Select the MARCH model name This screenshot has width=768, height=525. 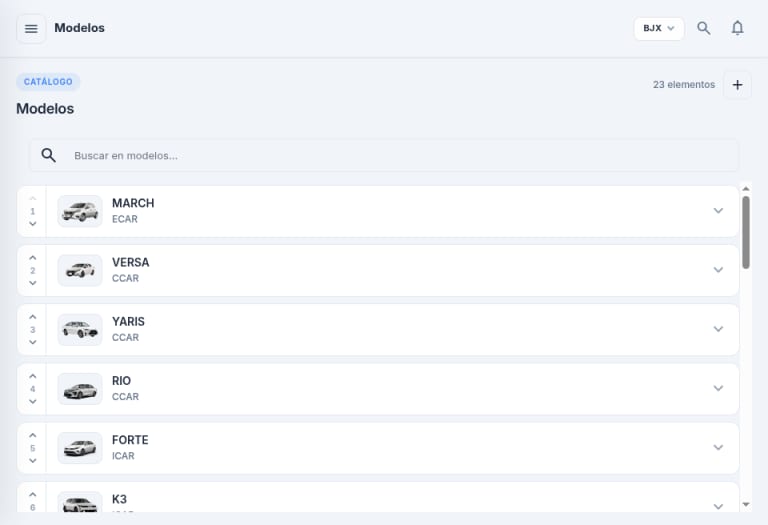(133, 203)
